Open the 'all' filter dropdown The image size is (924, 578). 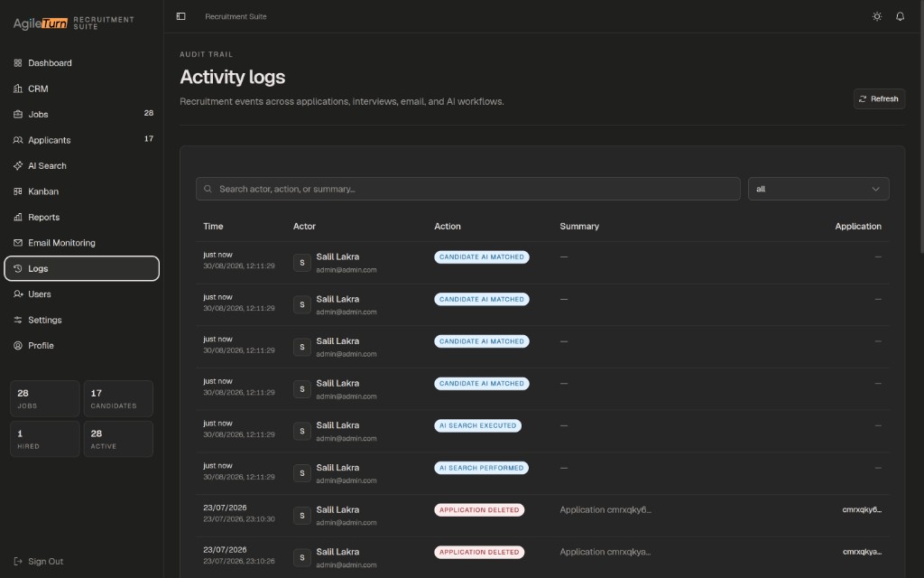pos(818,189)
